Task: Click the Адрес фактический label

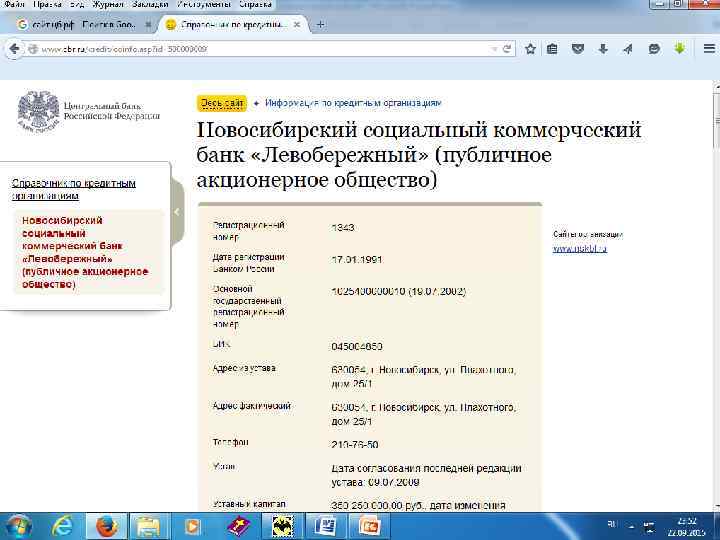Action: 252,406
